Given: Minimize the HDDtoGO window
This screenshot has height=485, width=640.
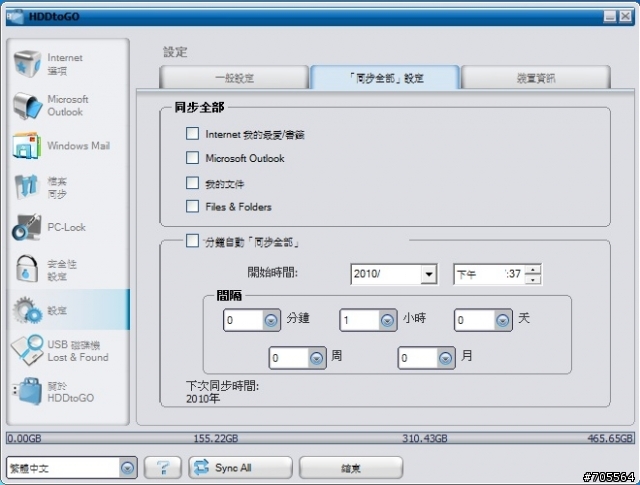Looking at the screenshot, I should 610,16.
